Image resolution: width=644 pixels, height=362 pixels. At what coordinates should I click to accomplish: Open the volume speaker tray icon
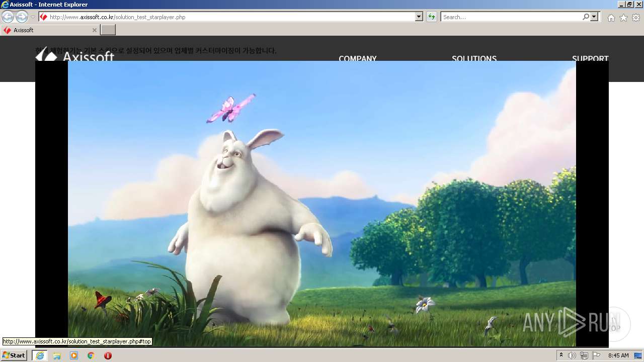[572, 355]
